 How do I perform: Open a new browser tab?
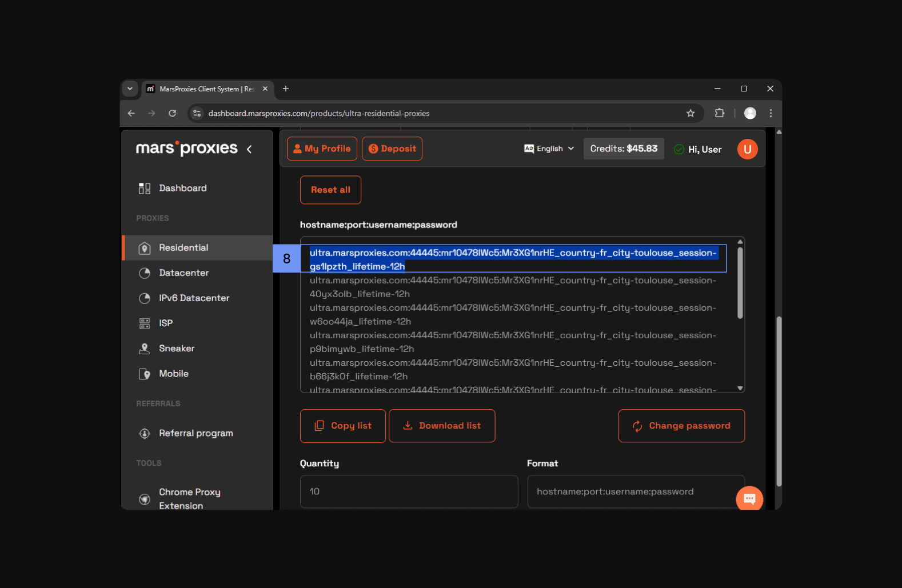tap(286, 89)
